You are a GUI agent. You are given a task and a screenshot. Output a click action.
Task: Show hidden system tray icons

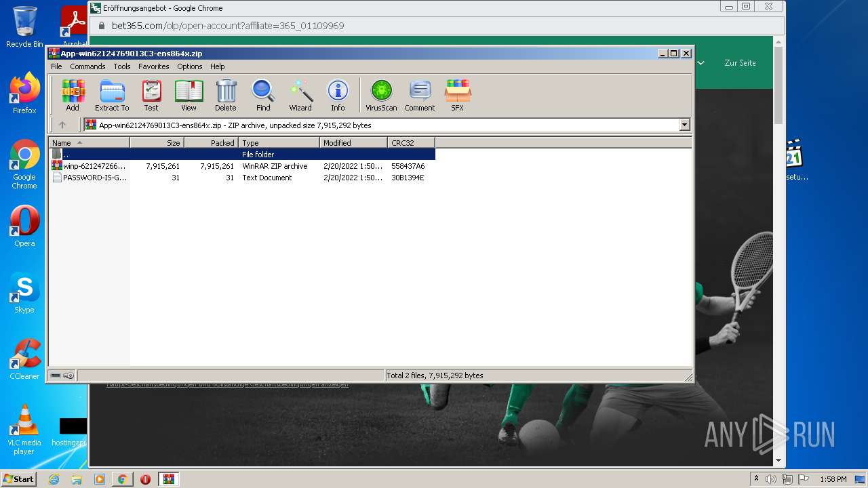point(756,479)
